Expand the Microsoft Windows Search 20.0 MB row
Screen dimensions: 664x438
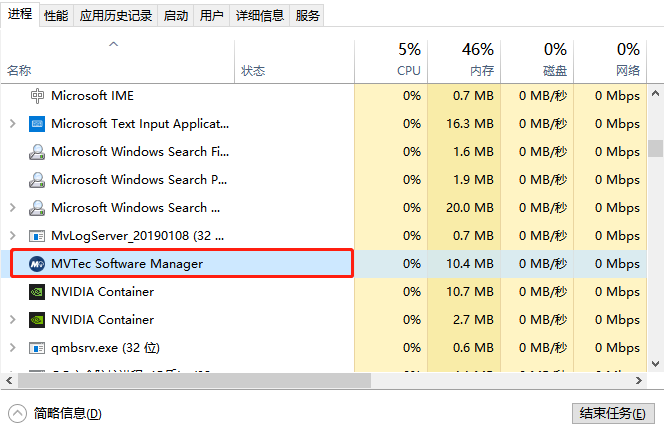click(13, 208)
